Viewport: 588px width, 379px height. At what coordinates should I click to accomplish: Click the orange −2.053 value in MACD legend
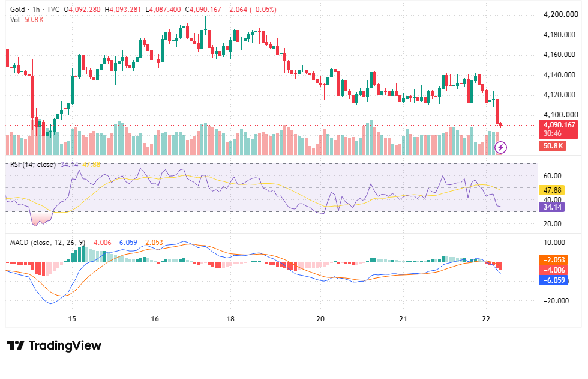click(152, 243)
